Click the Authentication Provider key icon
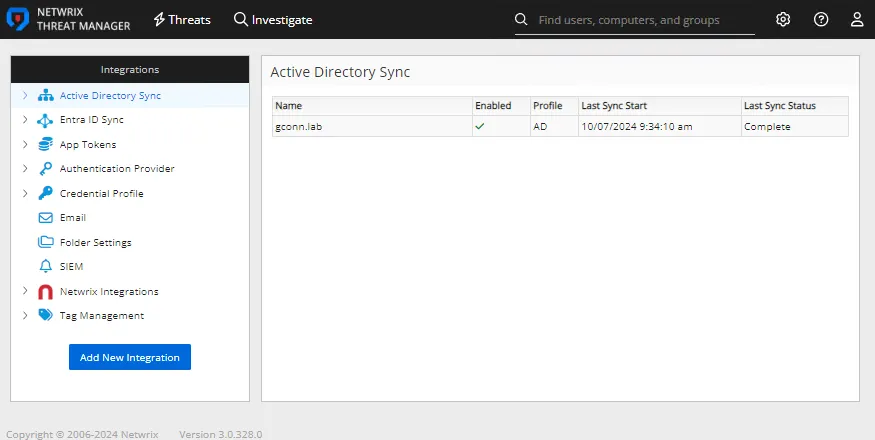Image resolution: width=875 pixels, height=440 pixels. pos(46,169)
